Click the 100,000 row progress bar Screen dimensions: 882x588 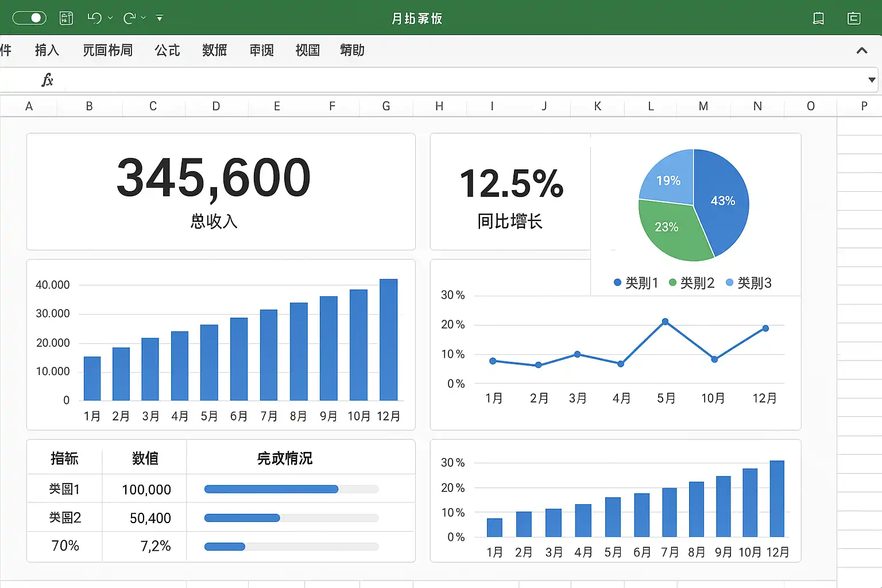click(291, 489)
